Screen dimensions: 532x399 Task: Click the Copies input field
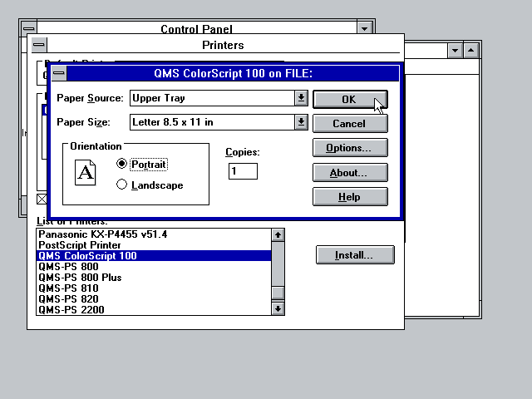point(243,171)
